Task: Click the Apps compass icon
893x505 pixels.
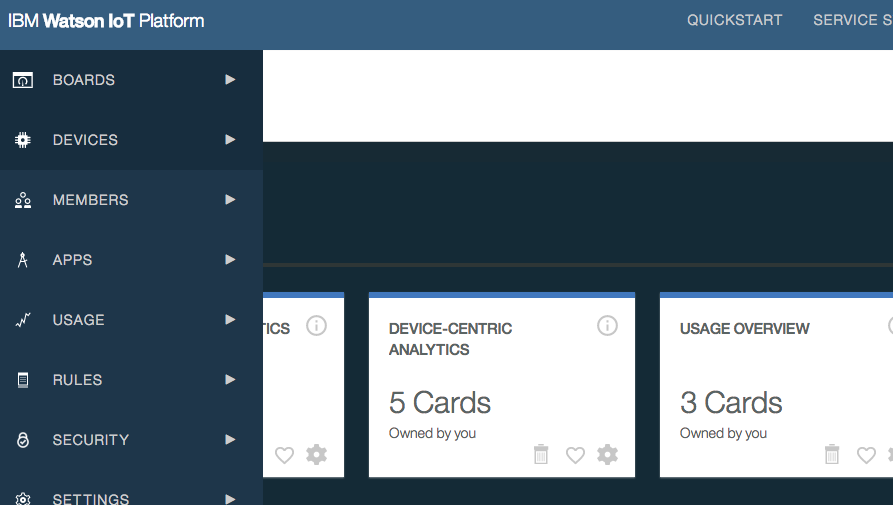Action: point(23,260)
